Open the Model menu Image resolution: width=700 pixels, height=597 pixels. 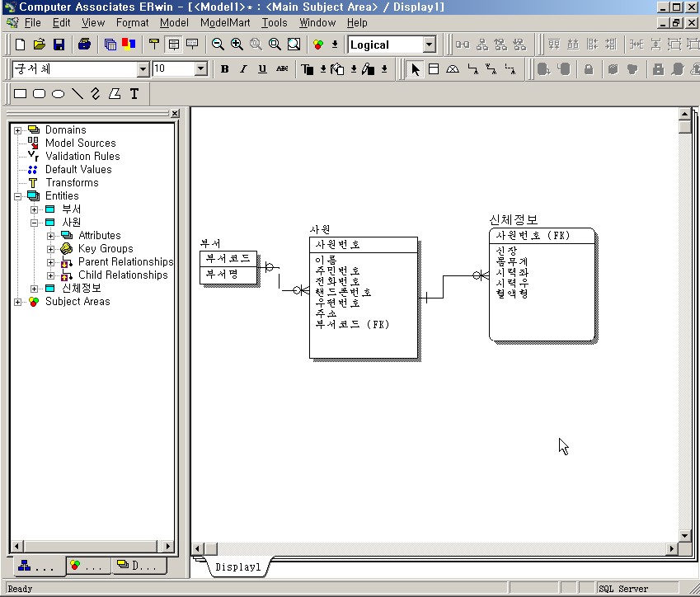click(x=174, y=22)
